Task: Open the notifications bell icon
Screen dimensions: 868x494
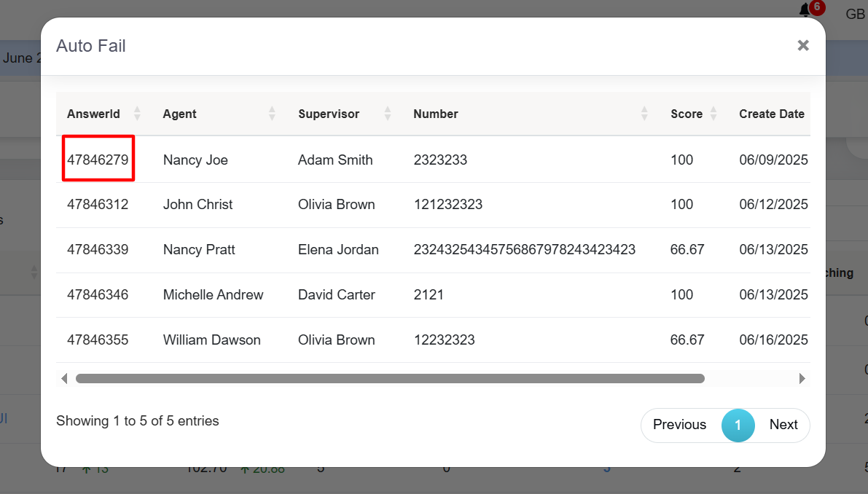Action: click(805, 10)
